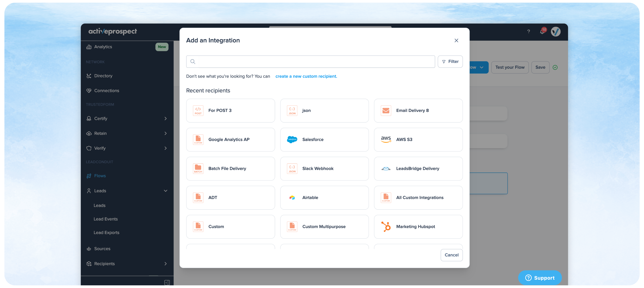The height and width of the screenshot is (288, 644).
Task: Close the Add an Integration dialog
Action: pos(456,41)
